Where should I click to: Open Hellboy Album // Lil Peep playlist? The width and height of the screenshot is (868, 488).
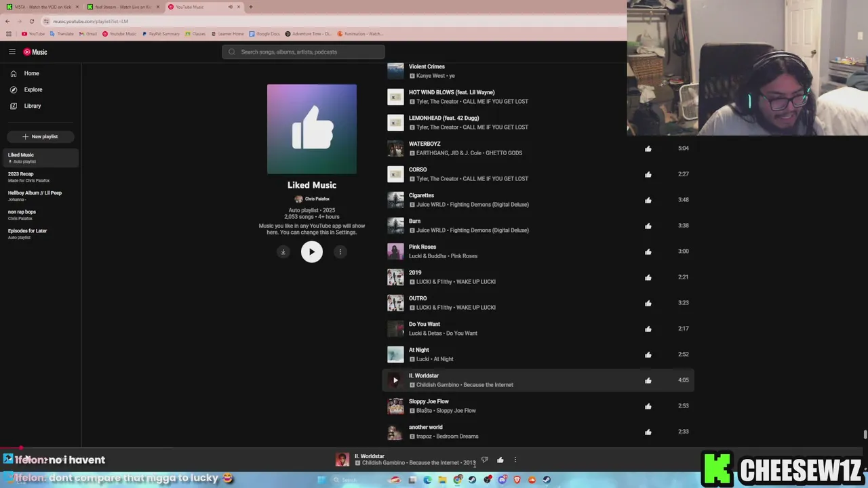tap(40, 196)
